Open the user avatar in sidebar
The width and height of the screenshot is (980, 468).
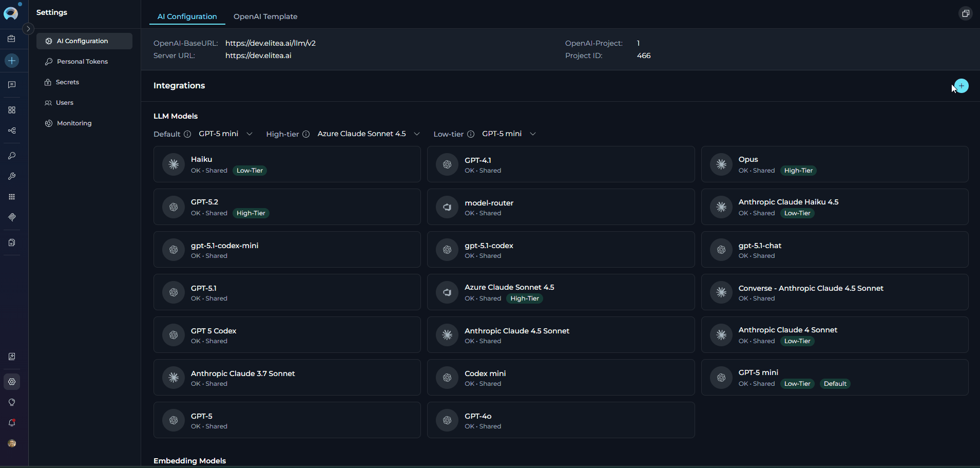(x=12, y=443)
